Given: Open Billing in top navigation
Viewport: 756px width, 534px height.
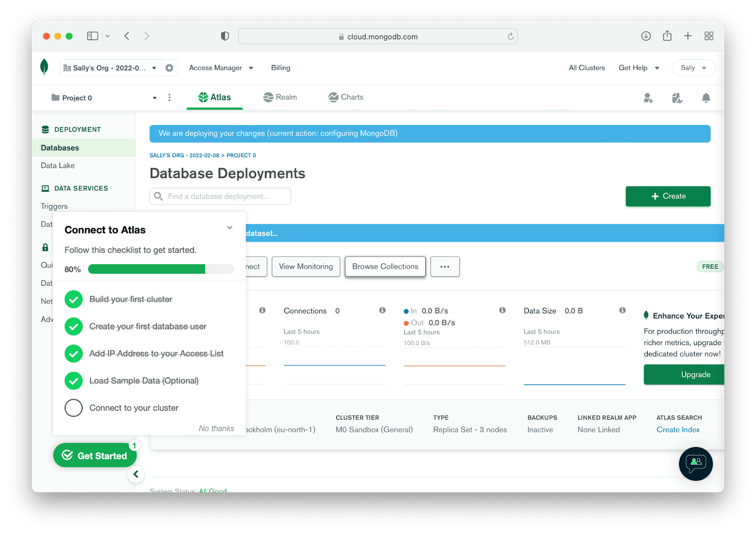Looking at the screenshot, I should (281, 68).
